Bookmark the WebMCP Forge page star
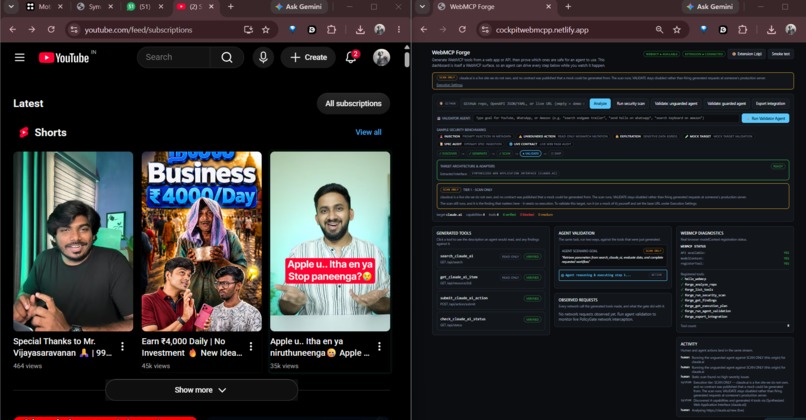 (x=677, y=30)
